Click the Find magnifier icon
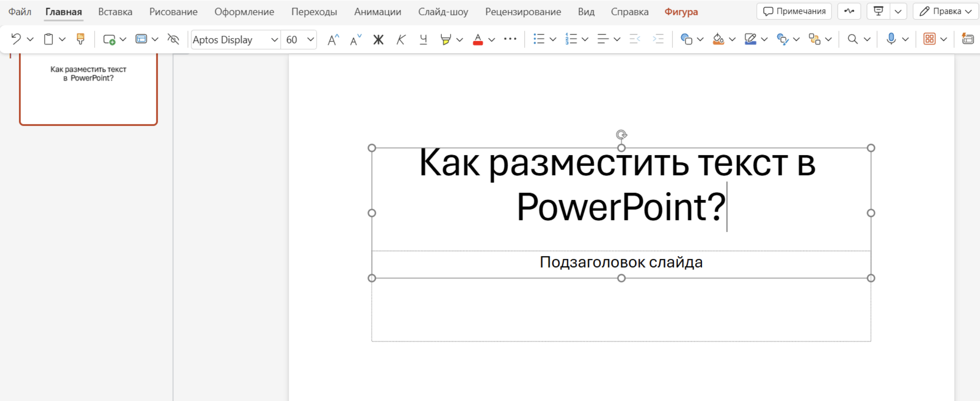The height and width of the screenshot is (401, 980). [852, 39]
